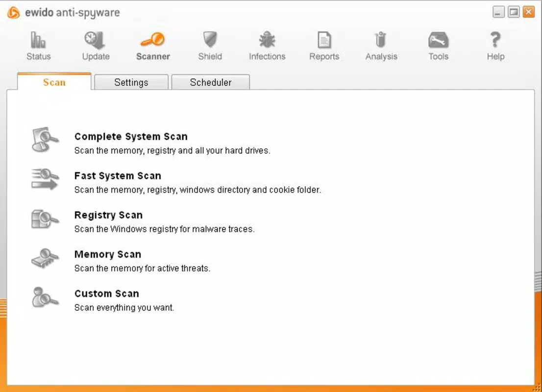Open the Update section icon
The width and height of the screenshot is (542, 392).
tap(95, 40)
